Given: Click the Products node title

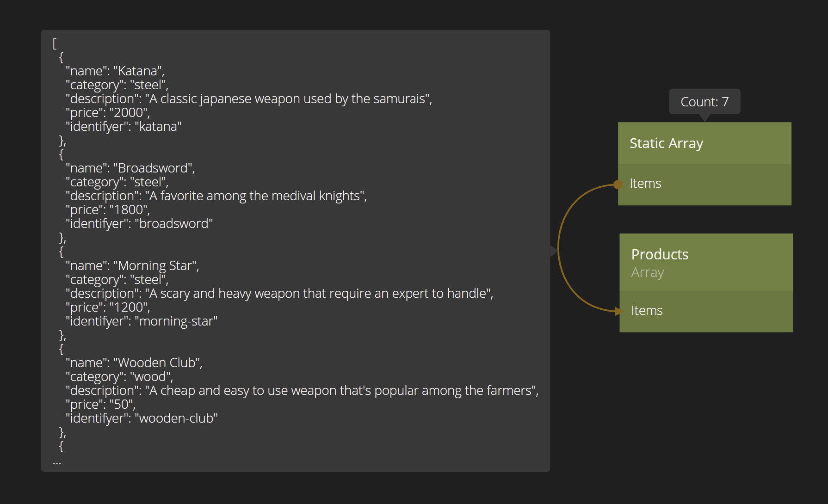Looking at the screenshot, I should (x=660, y=254).
